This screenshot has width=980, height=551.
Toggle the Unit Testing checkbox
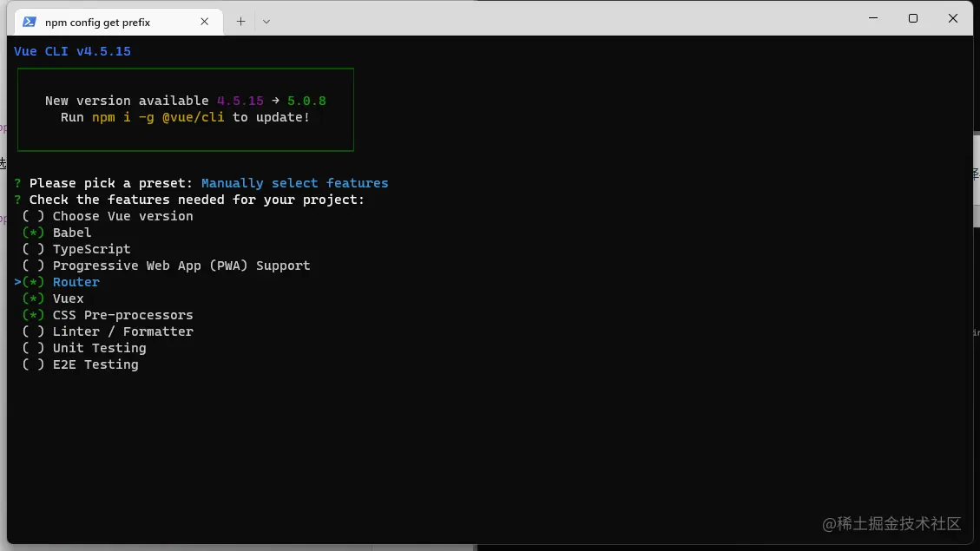coord(33,348)
